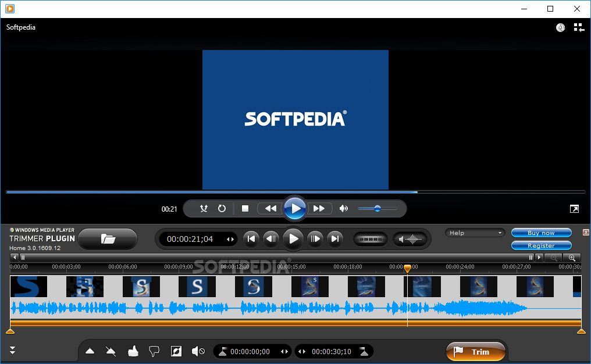Click the 00:00:30;10 end time field

[x=332, y=352]
